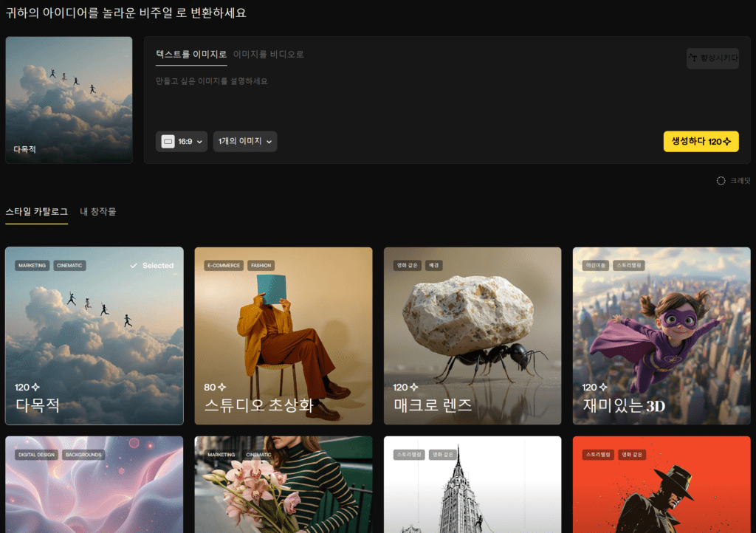Choose the 재미있는 3D style card
This screenshot has height=533, width=756.
point(661,336)
